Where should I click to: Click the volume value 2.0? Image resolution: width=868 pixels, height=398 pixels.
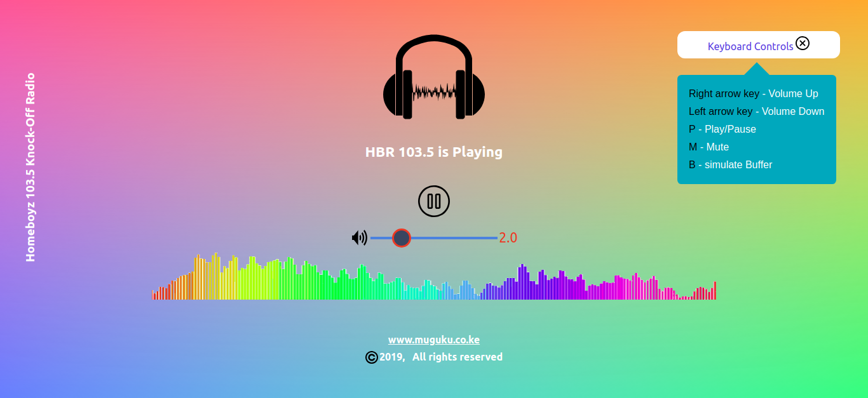(x=508, y=238)
